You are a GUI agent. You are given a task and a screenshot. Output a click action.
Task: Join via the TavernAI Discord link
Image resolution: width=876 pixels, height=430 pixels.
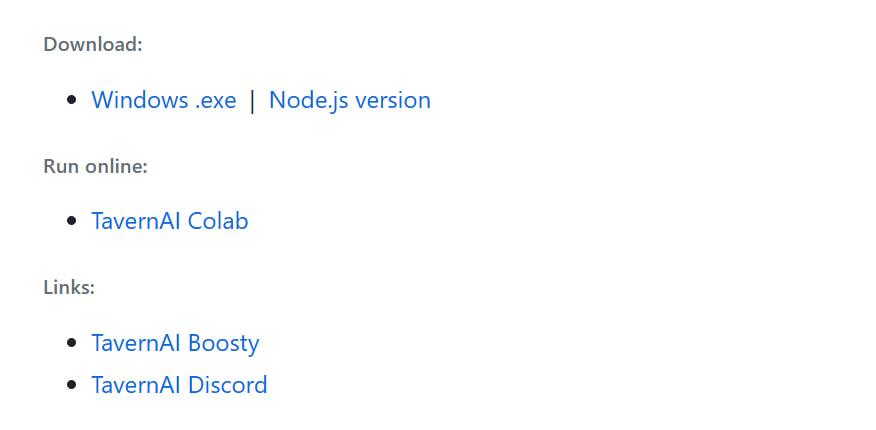179,385
